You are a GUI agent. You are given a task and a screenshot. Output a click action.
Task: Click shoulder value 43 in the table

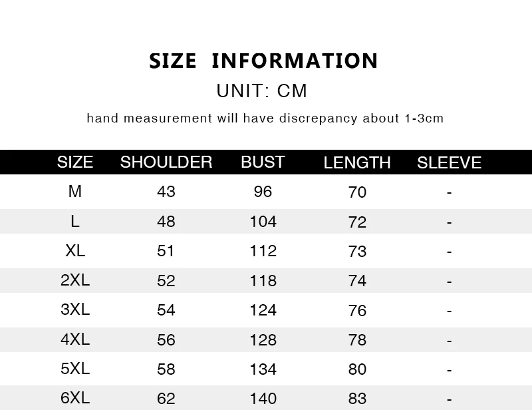point(166,192)
